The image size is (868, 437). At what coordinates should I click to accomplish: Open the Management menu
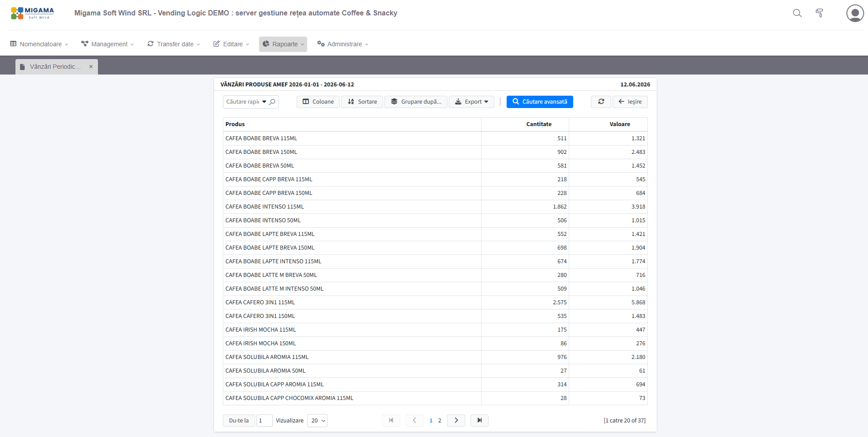tap(108, 44)
